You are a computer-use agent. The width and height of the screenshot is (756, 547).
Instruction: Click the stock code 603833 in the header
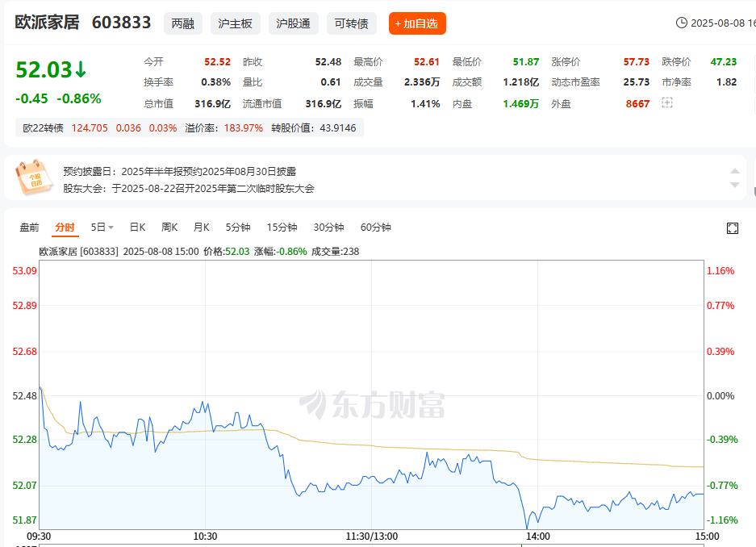121,23
